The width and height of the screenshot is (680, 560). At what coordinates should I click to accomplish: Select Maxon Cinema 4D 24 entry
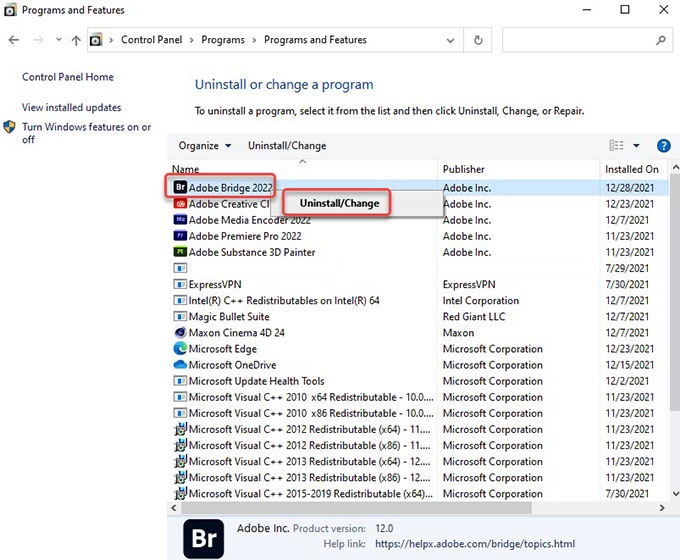[x=236, y=332]
